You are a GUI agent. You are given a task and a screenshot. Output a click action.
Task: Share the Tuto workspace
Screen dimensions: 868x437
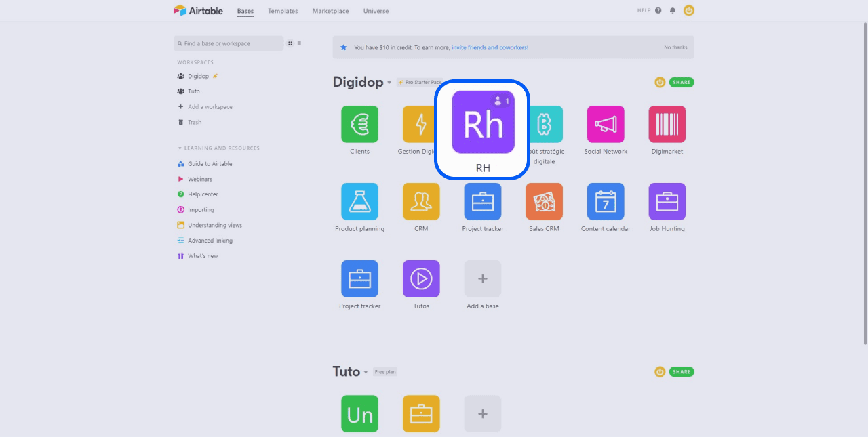tap(682, 371)
